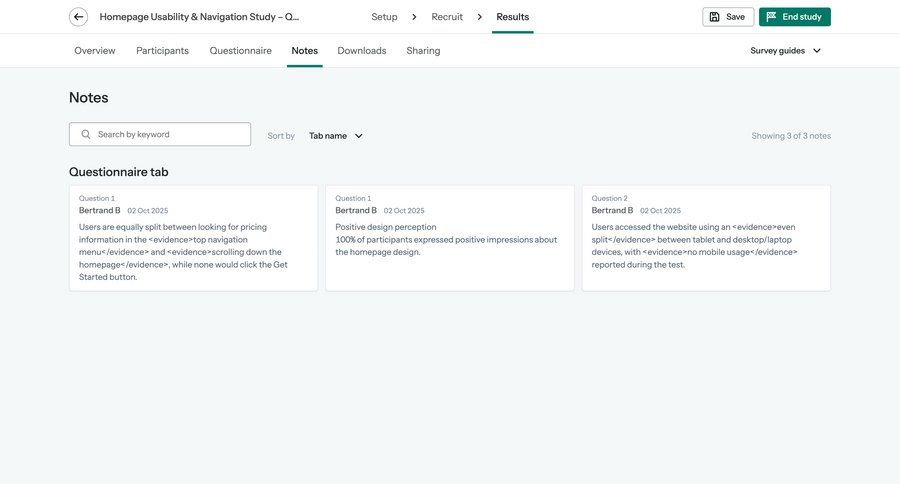The width and height of the screenshot is (900, 484).
Task: Click chevron arrow between Setup and Recruit
Action: [x=414, y=17]
